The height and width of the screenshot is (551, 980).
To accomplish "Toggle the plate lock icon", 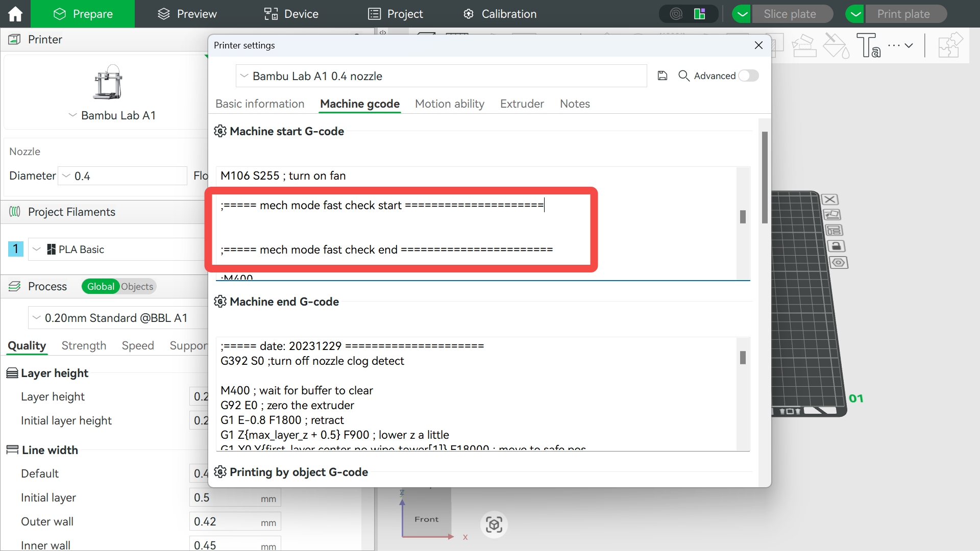I will coord(836,246).
